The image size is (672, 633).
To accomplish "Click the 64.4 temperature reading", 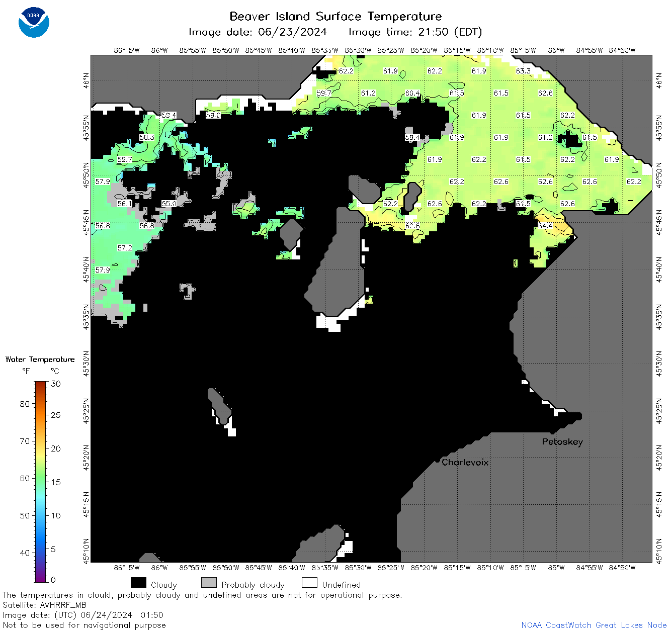I will point(545,226).
